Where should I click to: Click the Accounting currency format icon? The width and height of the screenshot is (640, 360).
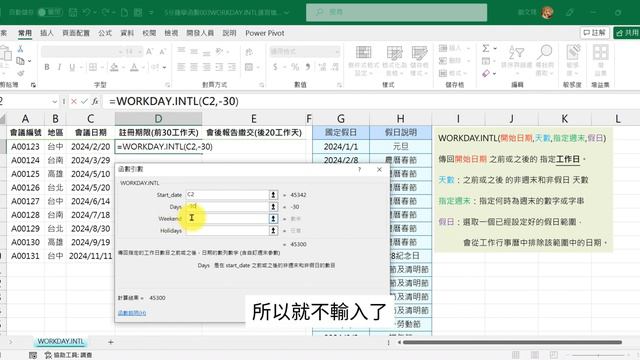click(275, 67)
